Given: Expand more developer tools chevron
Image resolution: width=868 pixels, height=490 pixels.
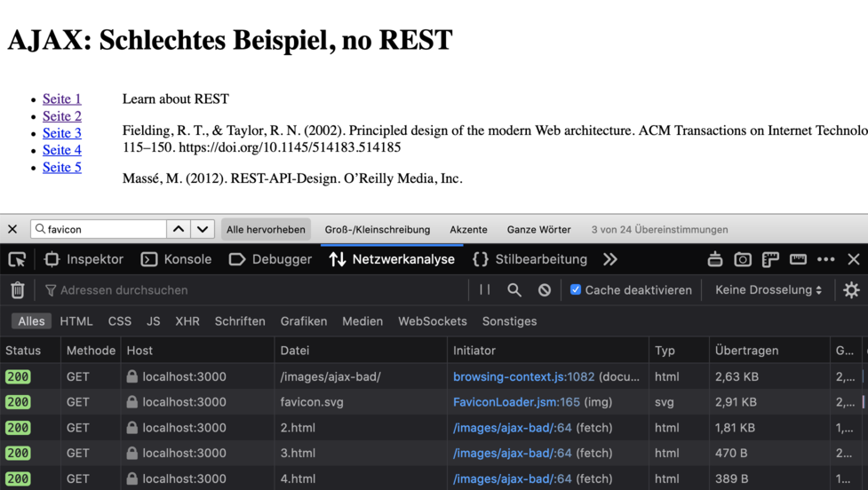Looking at the screenshot, I should pyautogui.click(x=610, y=259).
